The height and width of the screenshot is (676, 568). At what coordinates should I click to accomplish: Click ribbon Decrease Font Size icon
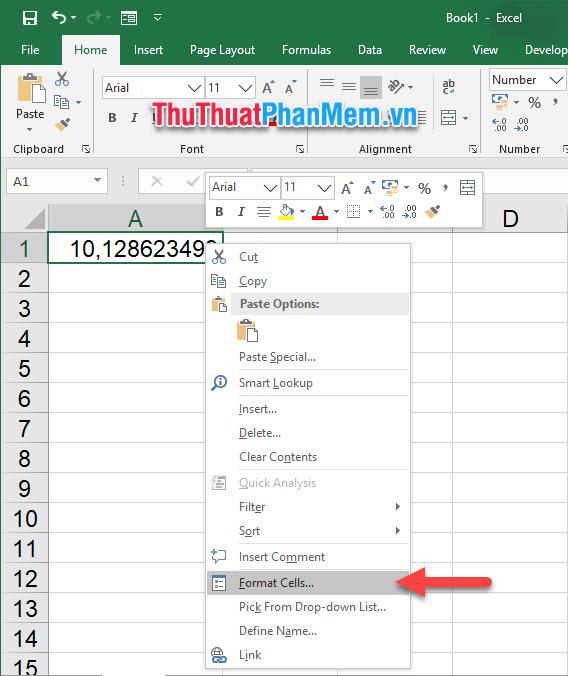click(290, 88)
